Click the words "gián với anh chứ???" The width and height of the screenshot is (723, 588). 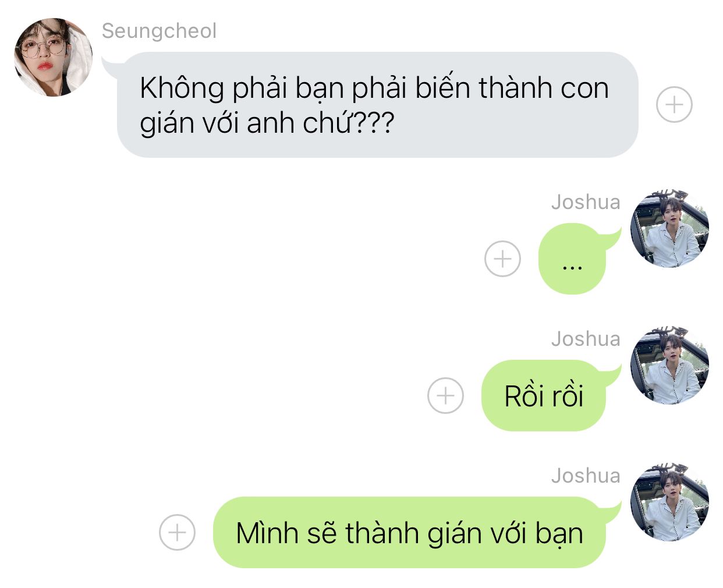pos(267,123)
